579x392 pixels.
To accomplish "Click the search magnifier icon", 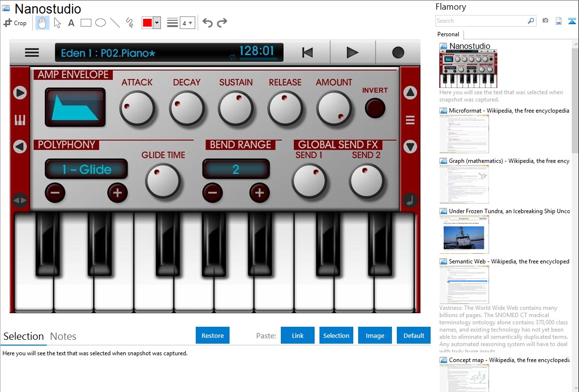I will click(531, 21).
